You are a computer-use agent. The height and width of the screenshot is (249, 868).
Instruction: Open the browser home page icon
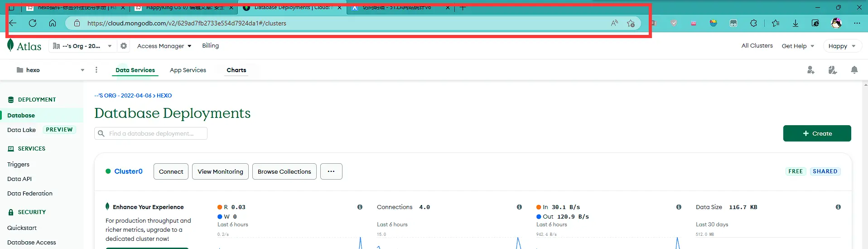[x=53, y=23]
